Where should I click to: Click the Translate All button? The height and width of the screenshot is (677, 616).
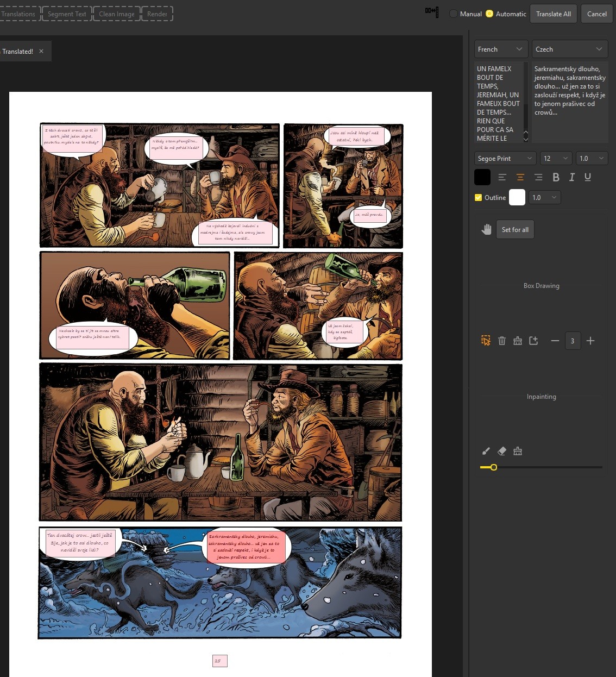[x=553, y=14]
